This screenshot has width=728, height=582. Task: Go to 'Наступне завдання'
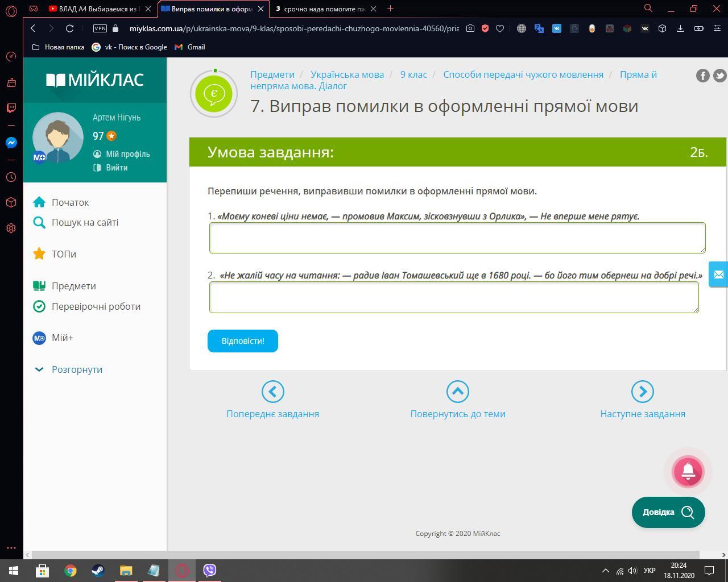pos(643,400)
